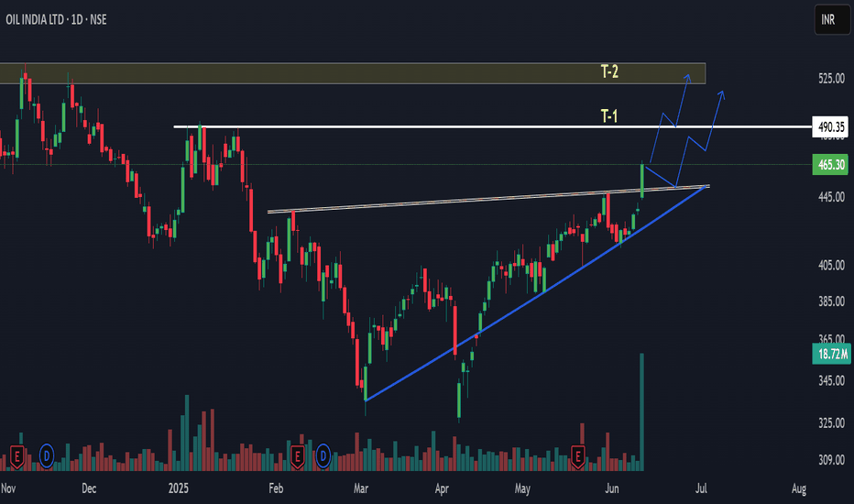Open the INR currency selector
Viewport: 854px width, 504px height.
832,19
